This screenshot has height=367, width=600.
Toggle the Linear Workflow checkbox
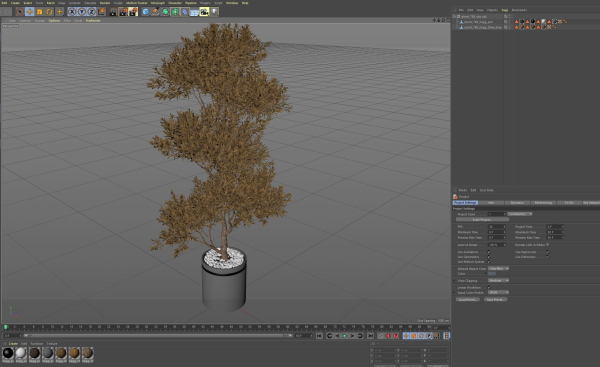tap(489, 287)
